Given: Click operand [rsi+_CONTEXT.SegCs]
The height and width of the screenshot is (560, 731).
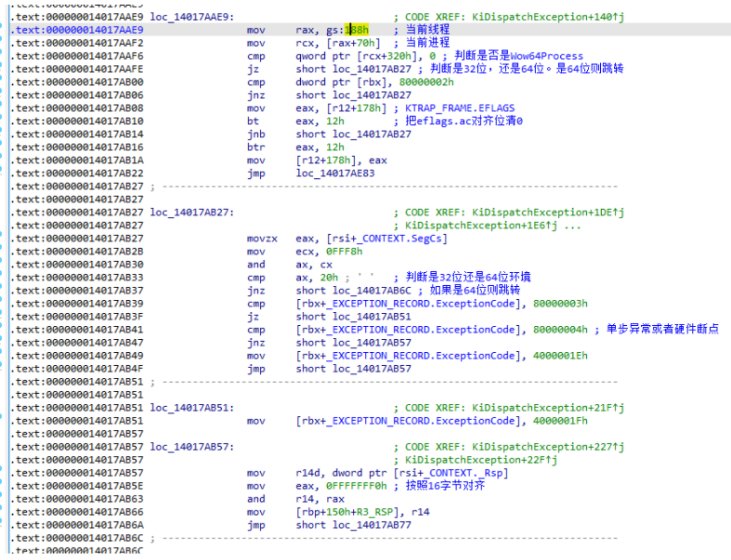Looking at the screenshot, I should 387,239.
